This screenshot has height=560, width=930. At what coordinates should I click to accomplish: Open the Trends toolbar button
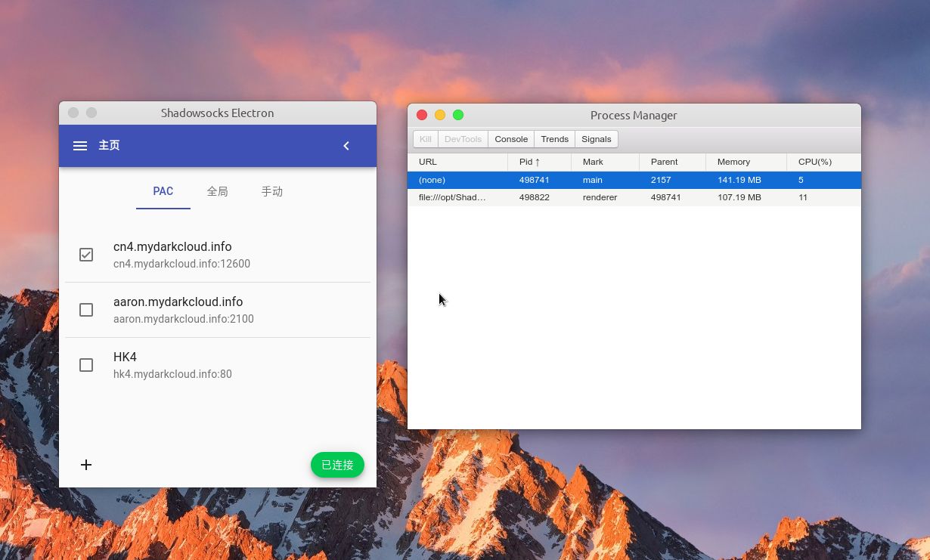[x=554, y=139]
